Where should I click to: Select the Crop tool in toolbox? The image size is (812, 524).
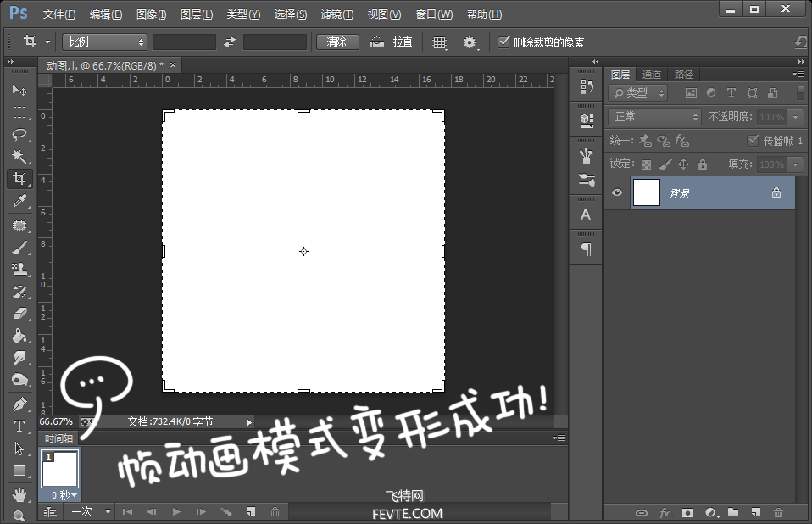19,179
